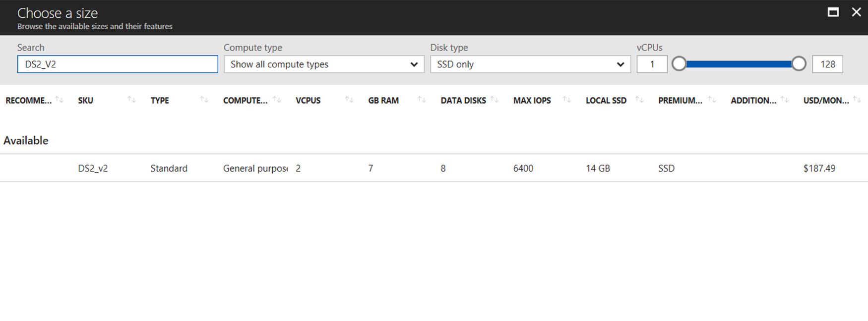This screenshot has width=868, height=321.
Task: Sort by the MAX IOPS column arrows
Action: 566,100
